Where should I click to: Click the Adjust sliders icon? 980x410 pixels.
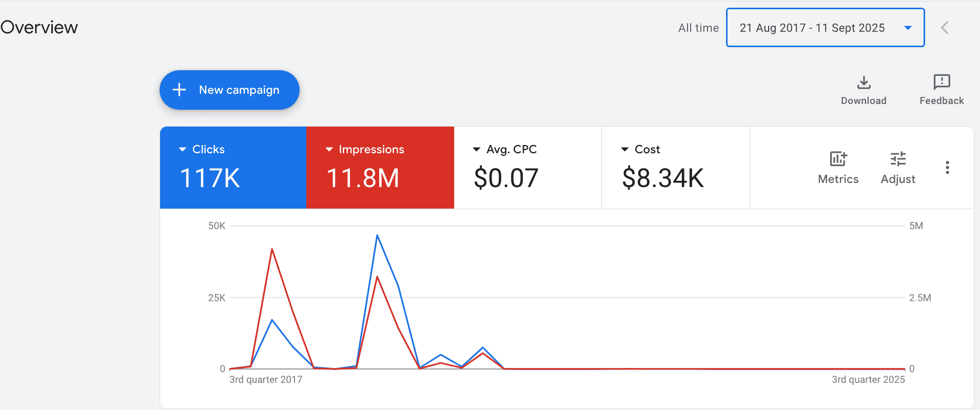(898, 159)
